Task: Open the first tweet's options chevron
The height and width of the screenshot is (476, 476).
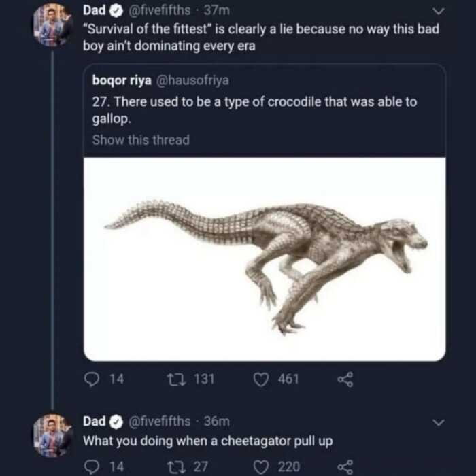Action: pos(439,12)
